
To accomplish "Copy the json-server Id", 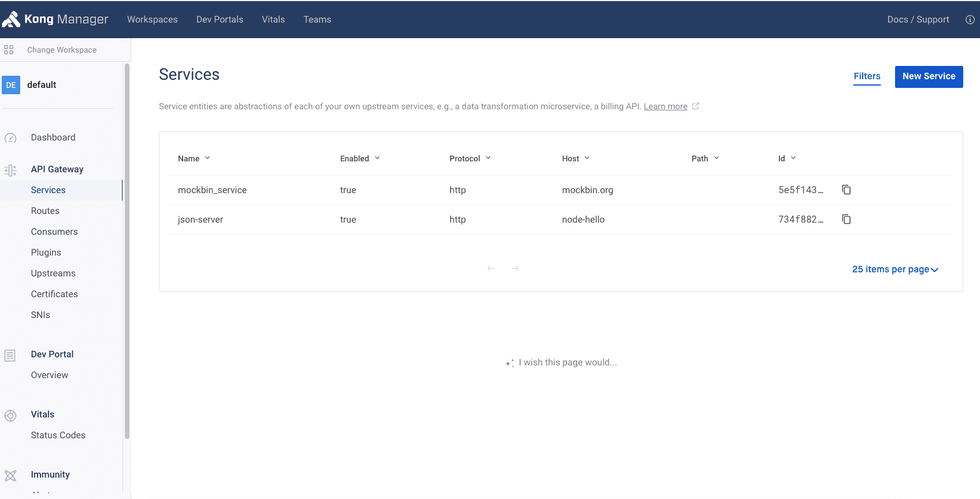I will [847, 219].
